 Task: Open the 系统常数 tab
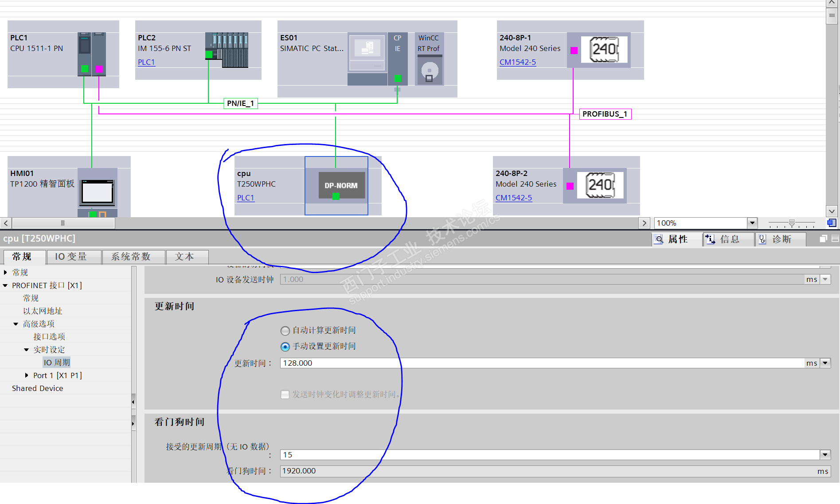point(133,257)
